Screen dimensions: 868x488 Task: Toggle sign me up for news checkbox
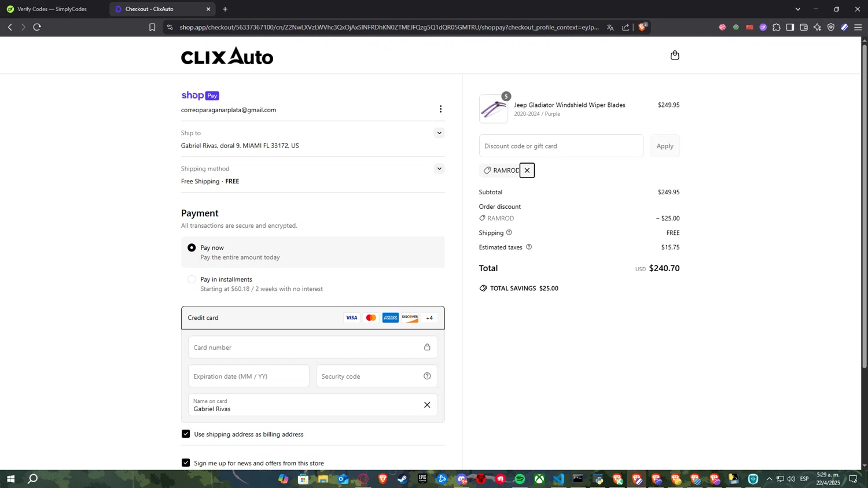coord(186,463)
